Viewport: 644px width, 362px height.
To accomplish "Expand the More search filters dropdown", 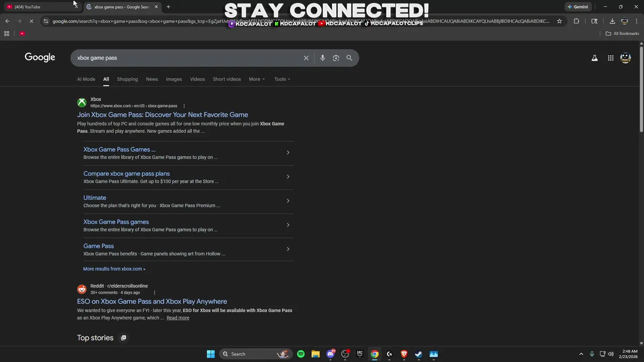I will [257, 79].
